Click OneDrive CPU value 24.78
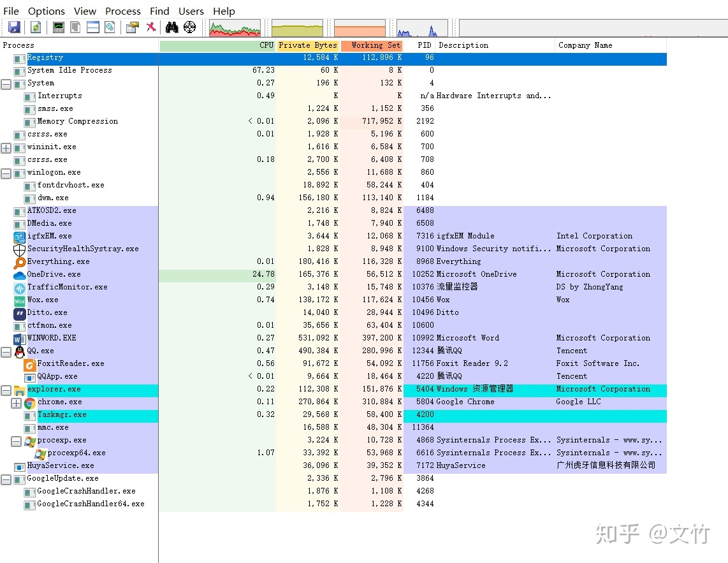The width and height of the screenshot is (728, 563). [x=263, y=274]
